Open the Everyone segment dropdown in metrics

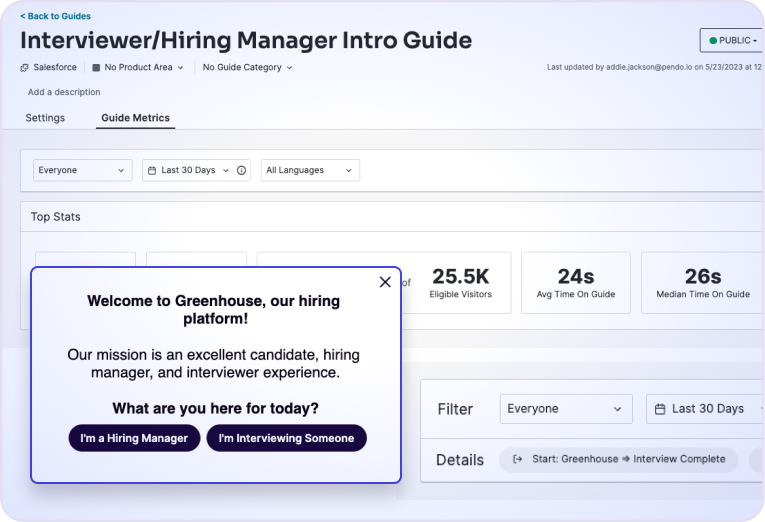(82, 170)
